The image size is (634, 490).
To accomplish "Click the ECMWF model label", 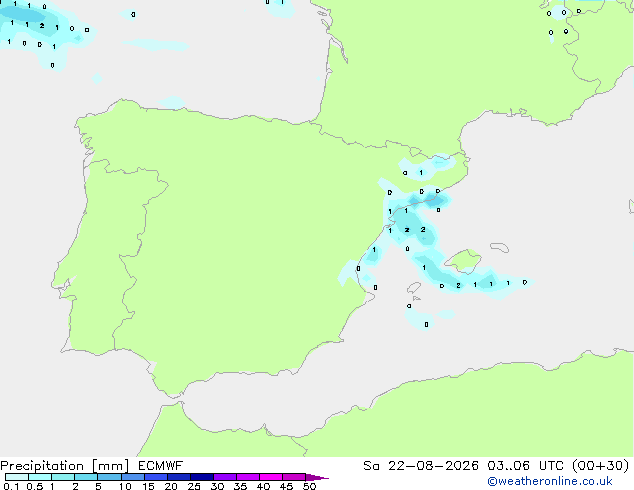I will tap(161, 465).
